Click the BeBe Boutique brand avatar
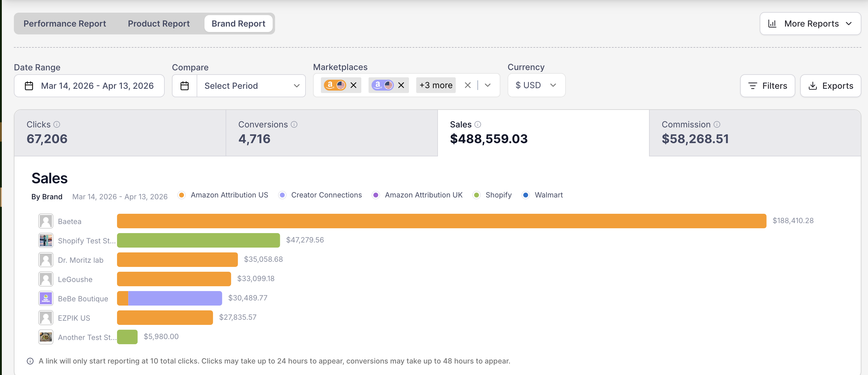 (x=46, y=298)
